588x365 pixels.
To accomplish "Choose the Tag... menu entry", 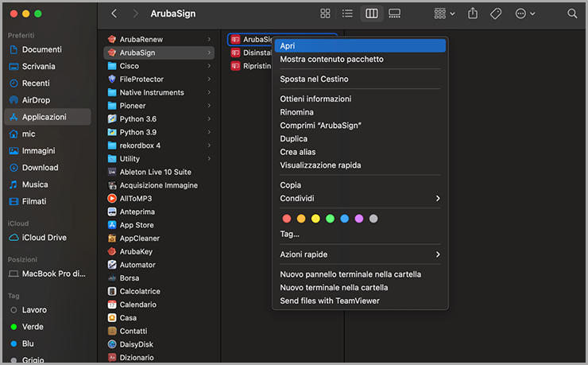I will 360,235.
